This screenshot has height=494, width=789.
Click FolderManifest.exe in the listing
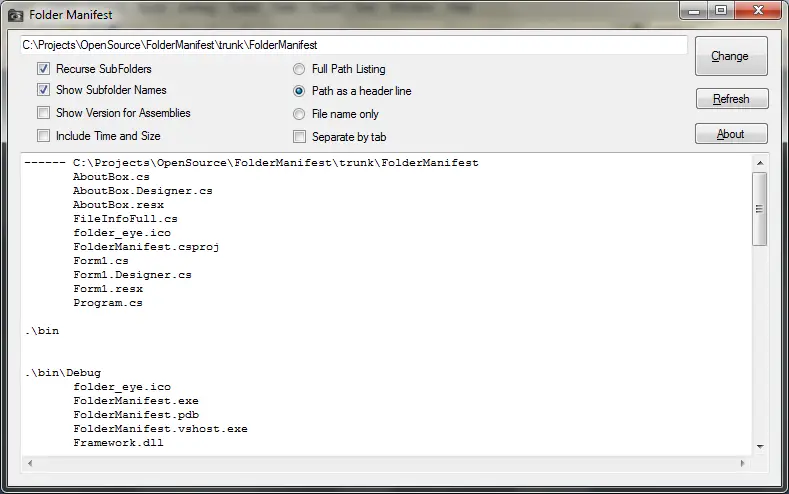click(x=136, y=401)
